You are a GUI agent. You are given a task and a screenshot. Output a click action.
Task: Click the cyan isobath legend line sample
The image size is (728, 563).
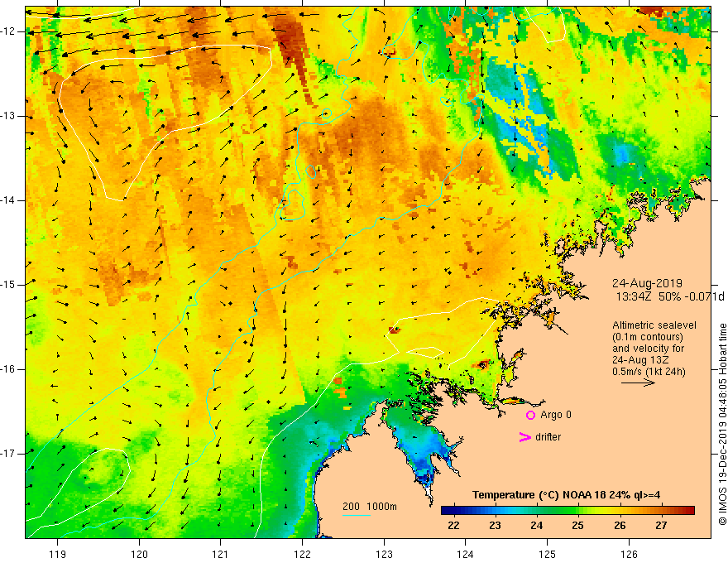coord(356,516)
